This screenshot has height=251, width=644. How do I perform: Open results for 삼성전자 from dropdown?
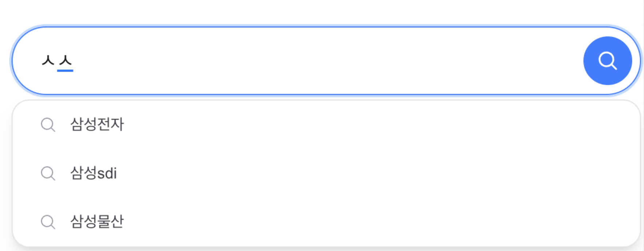pos(97,124)
